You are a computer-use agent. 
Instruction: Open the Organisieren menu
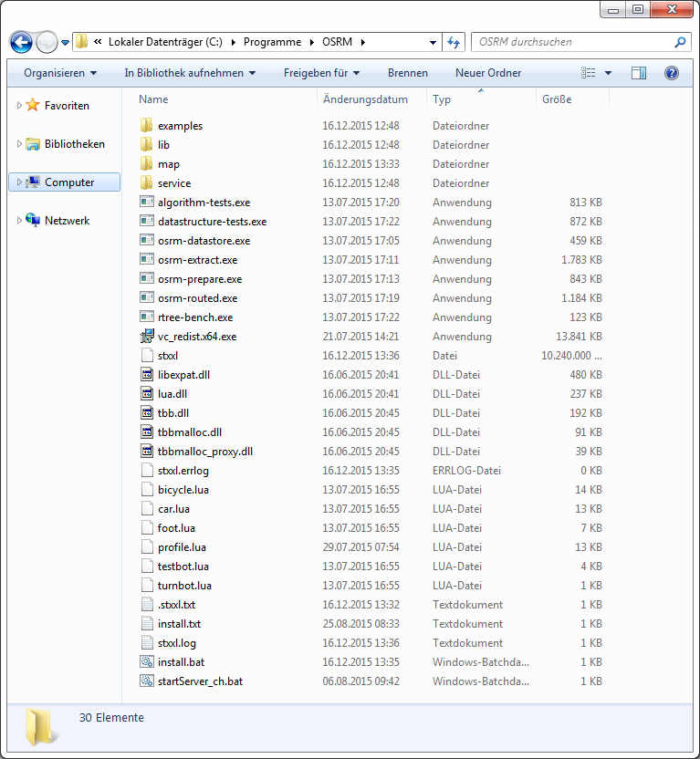pos(60,73)
